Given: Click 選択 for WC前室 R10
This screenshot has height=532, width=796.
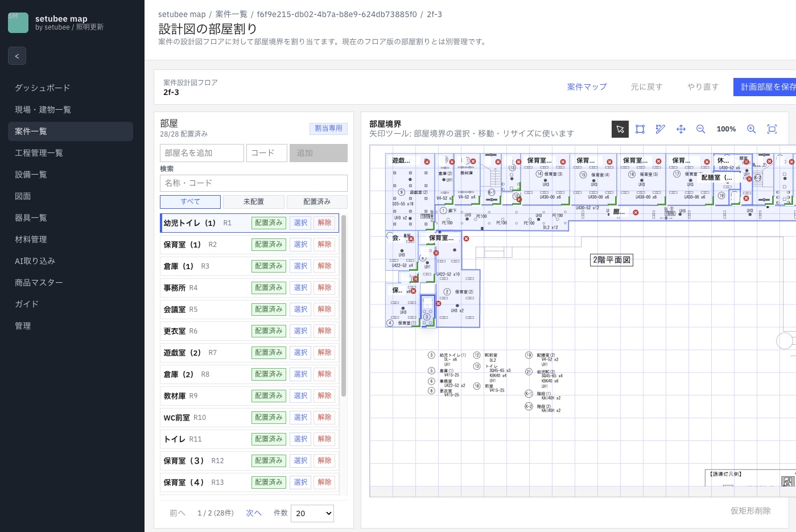Looking at the screenshot, I should [300, 418].
